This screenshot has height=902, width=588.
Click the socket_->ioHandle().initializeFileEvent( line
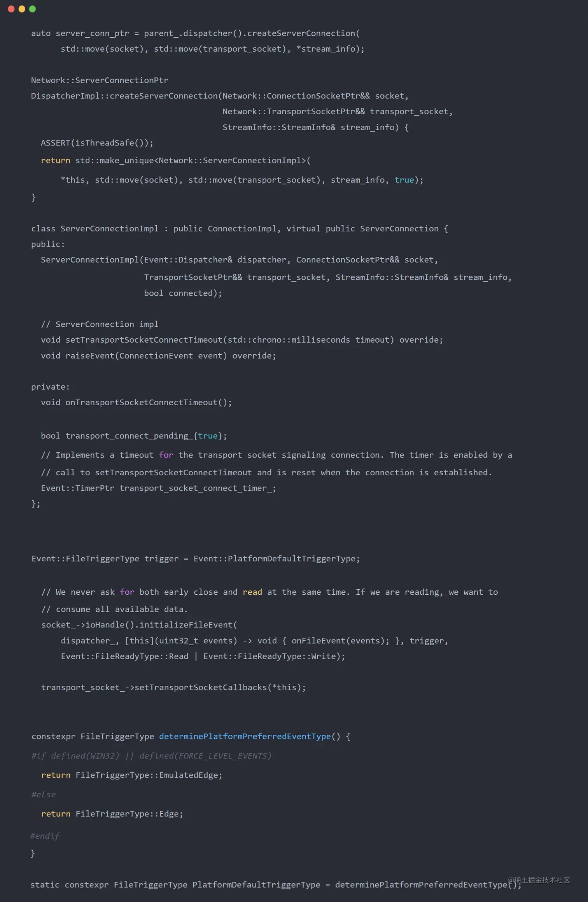[139, 625]
